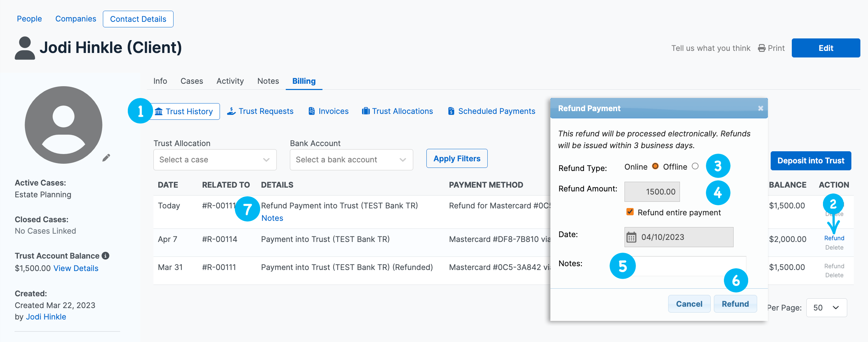Click the pencil icon to edit profile photo
Viewport: 868px width, 342px height.
pyautogui.click(x=106, y=157)
